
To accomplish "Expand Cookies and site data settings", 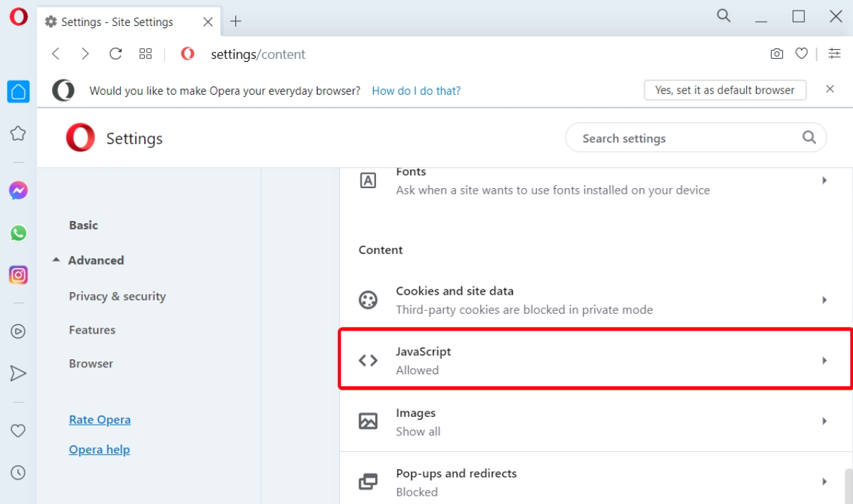I will [595, 300].
